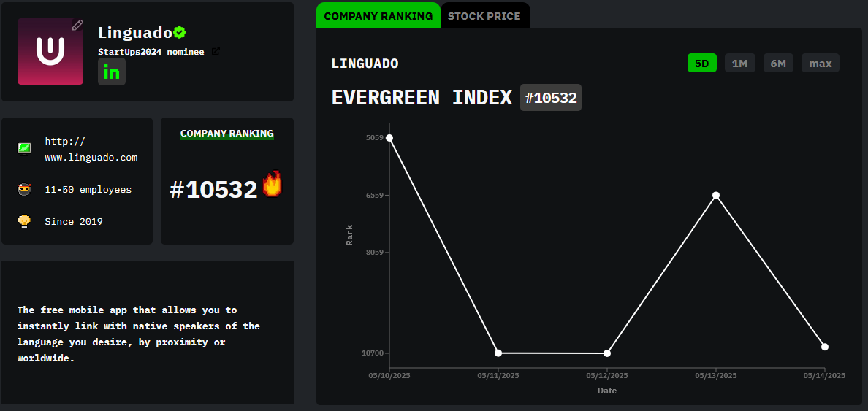868x411 pixels.
Task: Open the Linguado LinkedIn page icon
Action: (x=112, y=72)
